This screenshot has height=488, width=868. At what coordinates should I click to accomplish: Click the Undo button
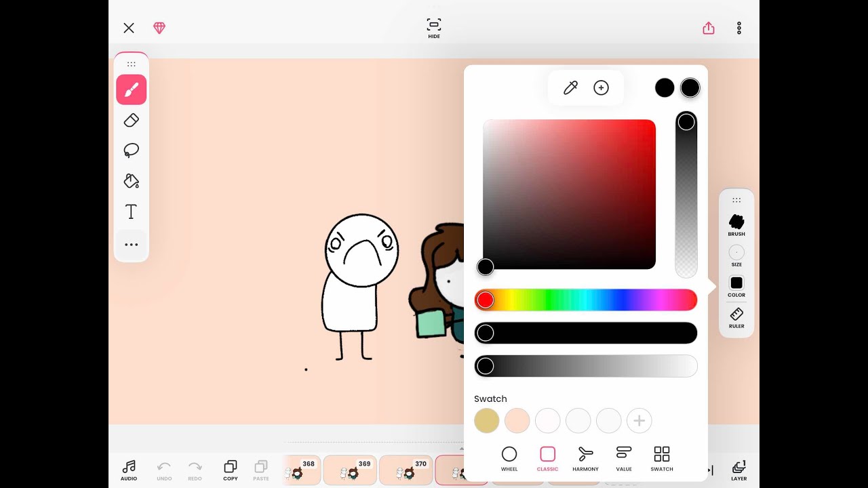pos(164,470)
